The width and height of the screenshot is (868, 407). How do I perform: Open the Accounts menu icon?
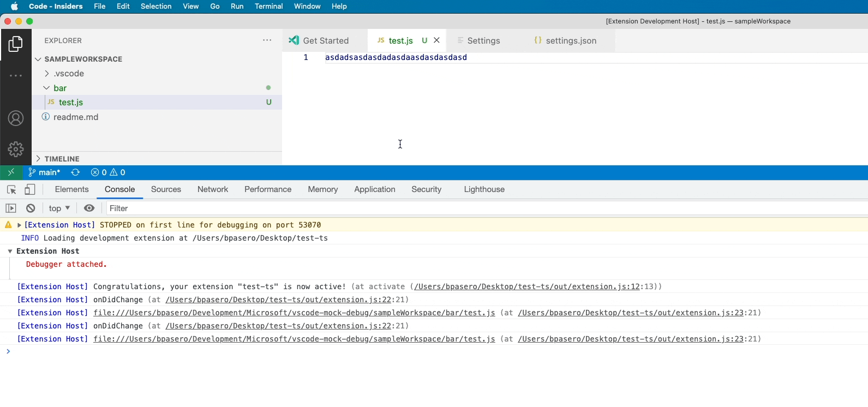tap(16, 118)
